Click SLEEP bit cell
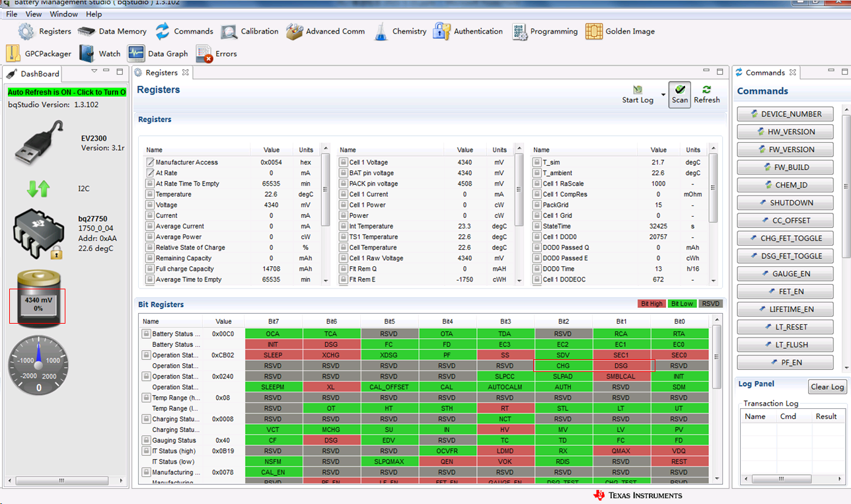 point(273,355)
